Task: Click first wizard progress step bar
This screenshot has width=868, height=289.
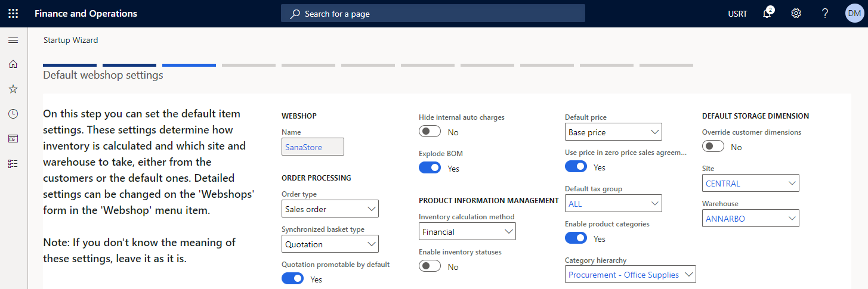Action: 70,65
